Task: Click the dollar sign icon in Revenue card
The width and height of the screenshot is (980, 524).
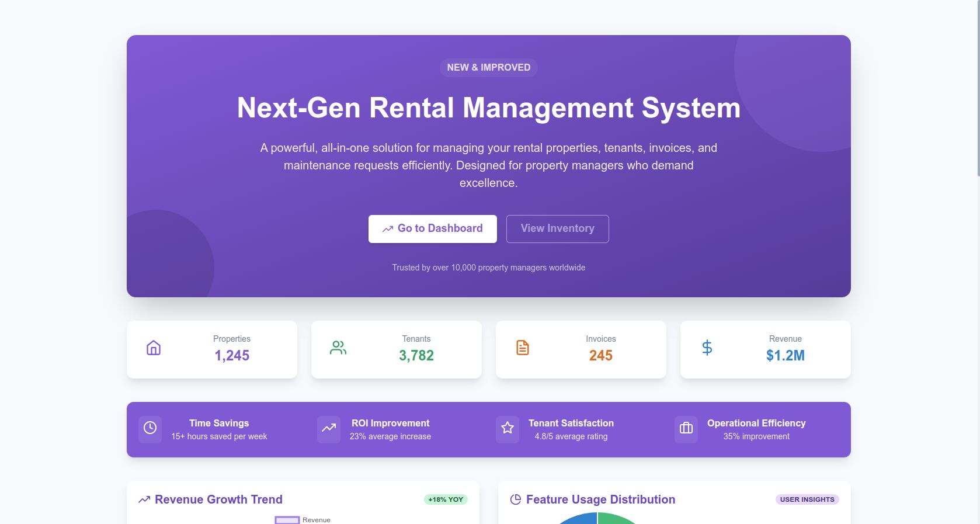Action: click(707, 348)
